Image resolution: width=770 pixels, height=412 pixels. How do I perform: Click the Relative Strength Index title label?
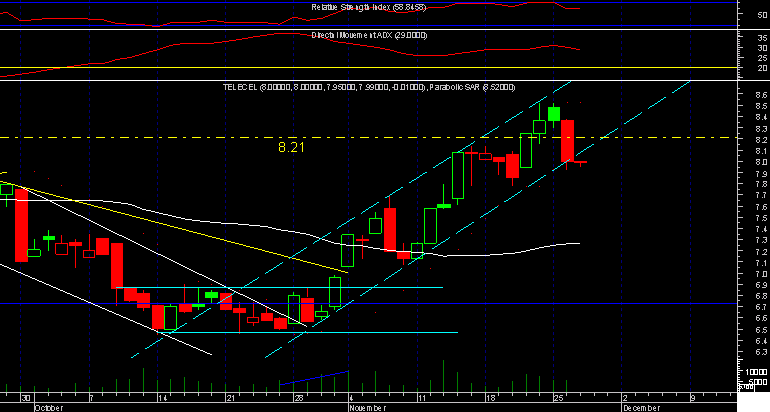[x=369, y=7]
